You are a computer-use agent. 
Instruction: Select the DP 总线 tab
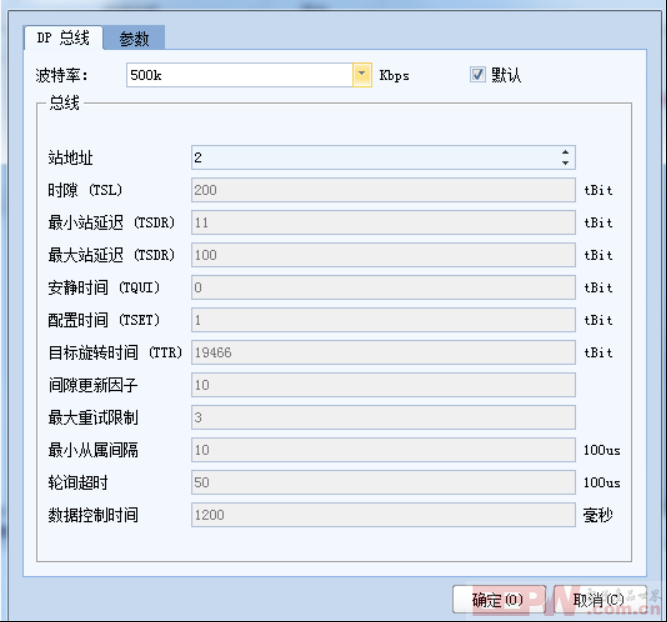(x=63, y=38)
